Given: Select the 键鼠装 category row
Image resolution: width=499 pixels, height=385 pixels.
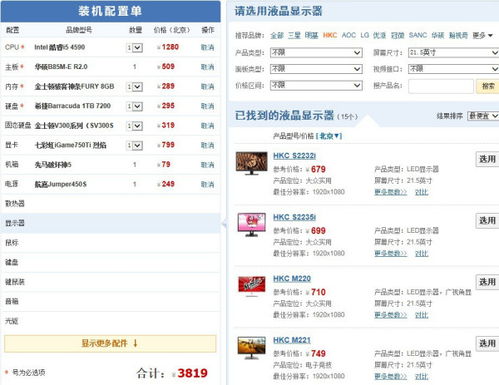Looking at the screenshot, I should [110, 282].
